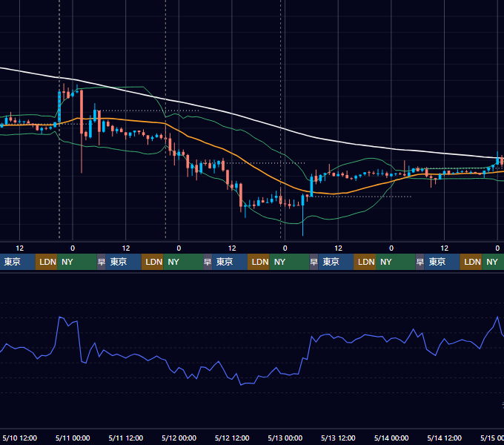Select the LDN session block on 5/14
The image size is (504, 445).
(471, 262)
